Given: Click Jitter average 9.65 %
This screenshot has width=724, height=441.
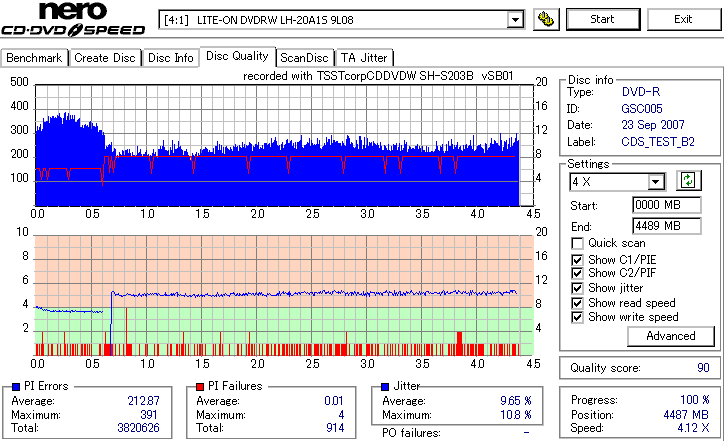Looking at the screenshot, I should (x=516, y=401).
